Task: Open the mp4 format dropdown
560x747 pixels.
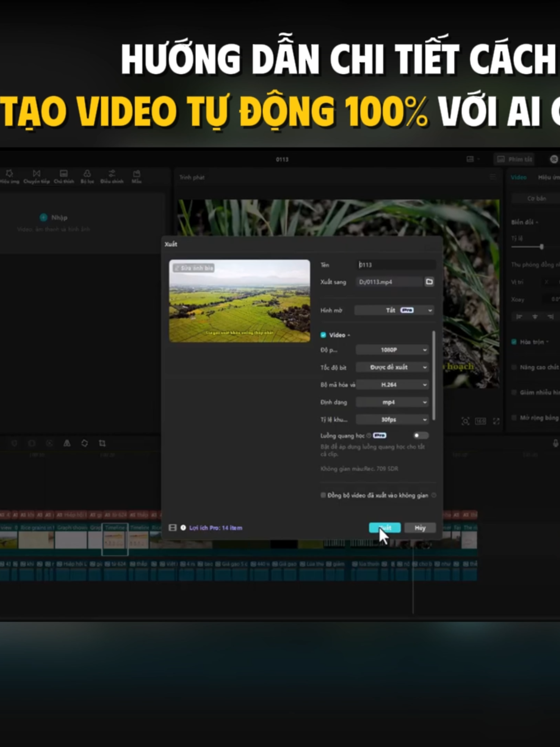Action: coord(392,402)
